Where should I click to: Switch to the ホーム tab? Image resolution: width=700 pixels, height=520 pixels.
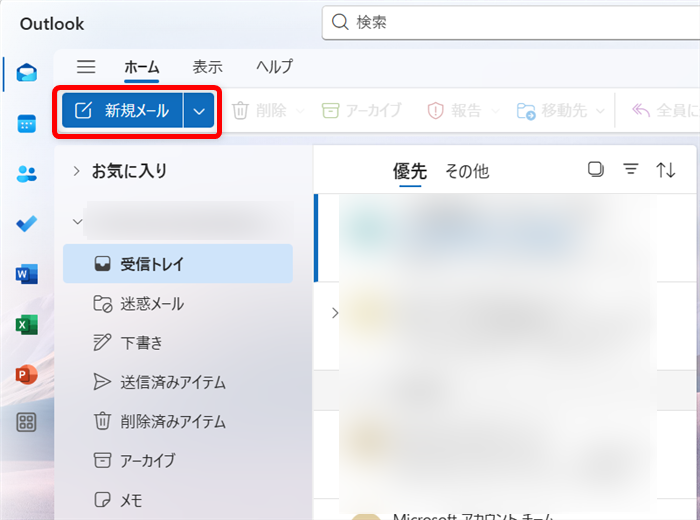pyautogui.click(x=142, y=67)
